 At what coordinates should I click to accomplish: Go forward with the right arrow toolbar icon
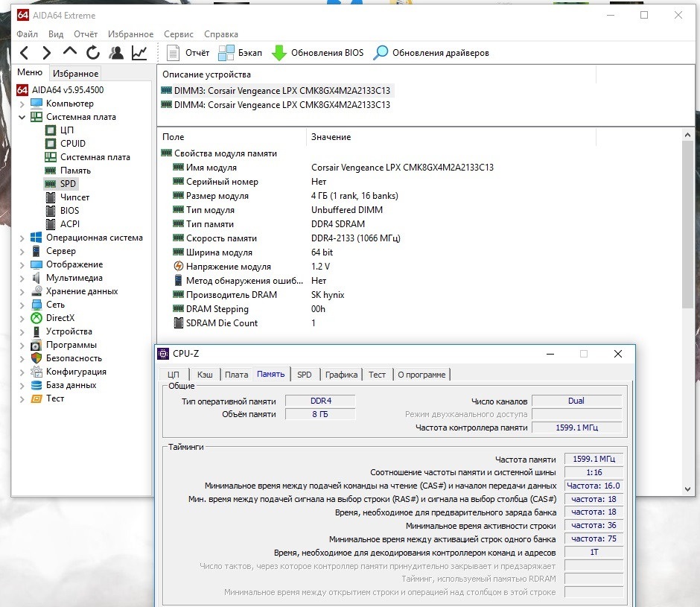pos(46,53)
